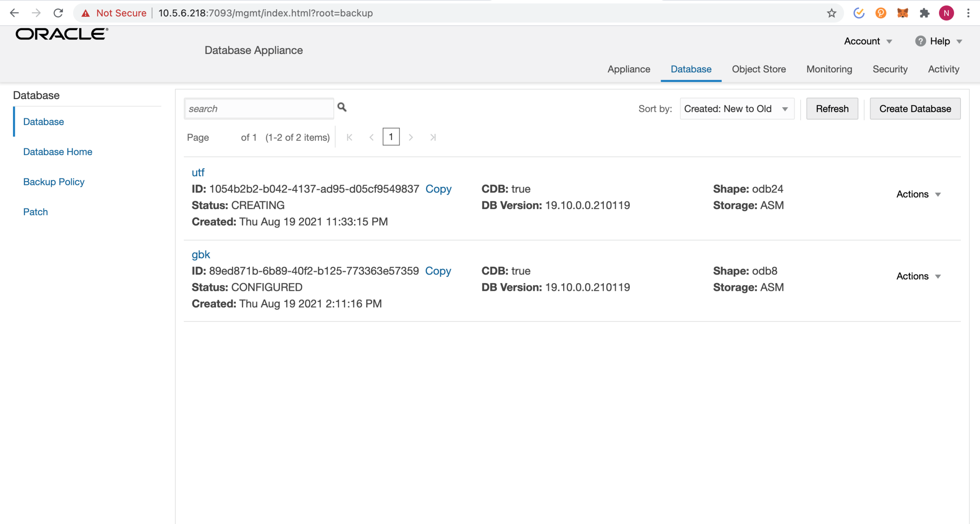The height and width of the screenshot is (524, 980).
Task: Click the Database Appliance title
Action: click(253, 50)
